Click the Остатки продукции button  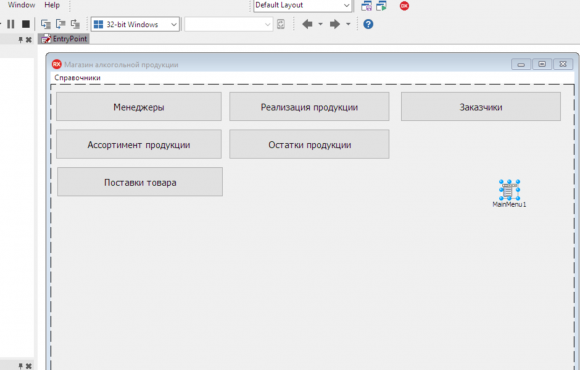pos(309,144)
